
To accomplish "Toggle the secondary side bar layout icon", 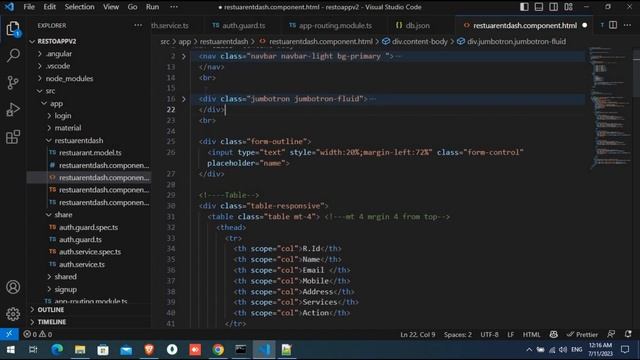I will pos(553,7).
